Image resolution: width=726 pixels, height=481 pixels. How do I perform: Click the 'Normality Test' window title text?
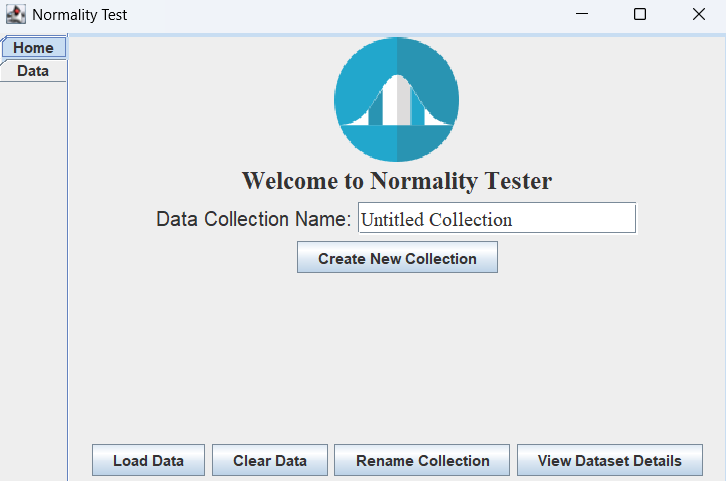pyautogui.click(x=80, y=15)
